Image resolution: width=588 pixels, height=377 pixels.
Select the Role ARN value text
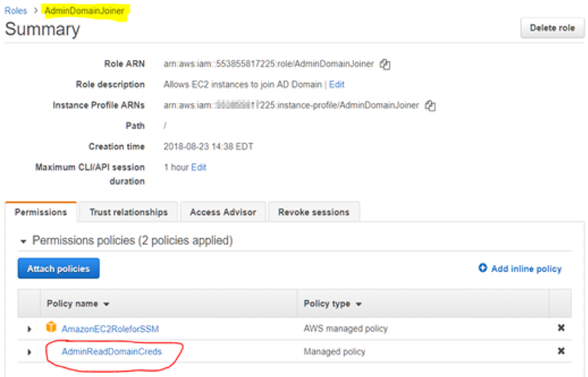(x=269, y=64)
